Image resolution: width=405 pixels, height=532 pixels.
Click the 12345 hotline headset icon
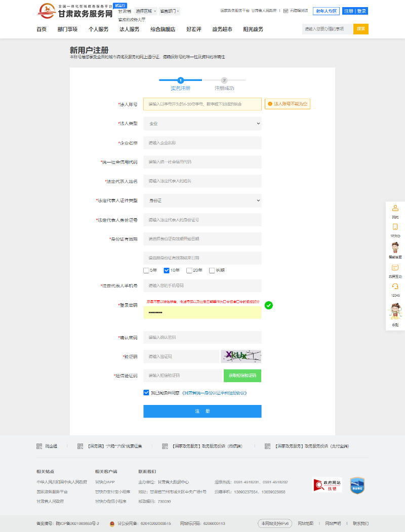(x=395, y=287)
